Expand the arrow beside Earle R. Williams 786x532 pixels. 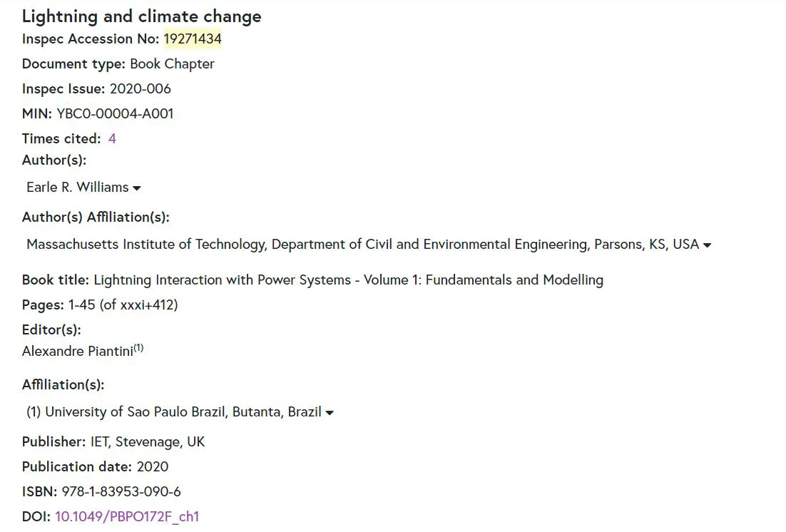click(x=137, y=188)
